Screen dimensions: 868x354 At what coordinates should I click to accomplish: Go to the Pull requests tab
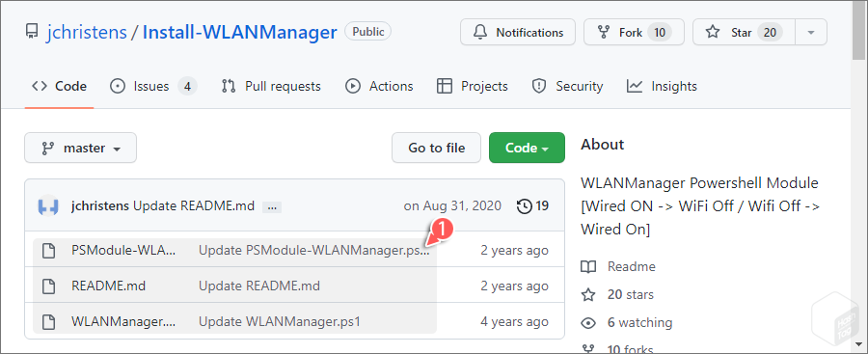point(271,87)
